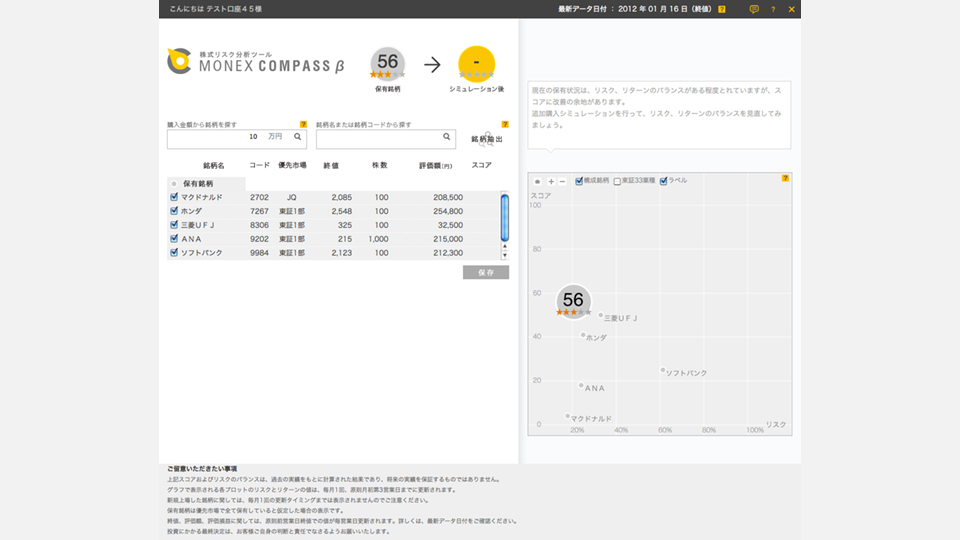Collapse the 保有銘柄 group header

[206, 184]
